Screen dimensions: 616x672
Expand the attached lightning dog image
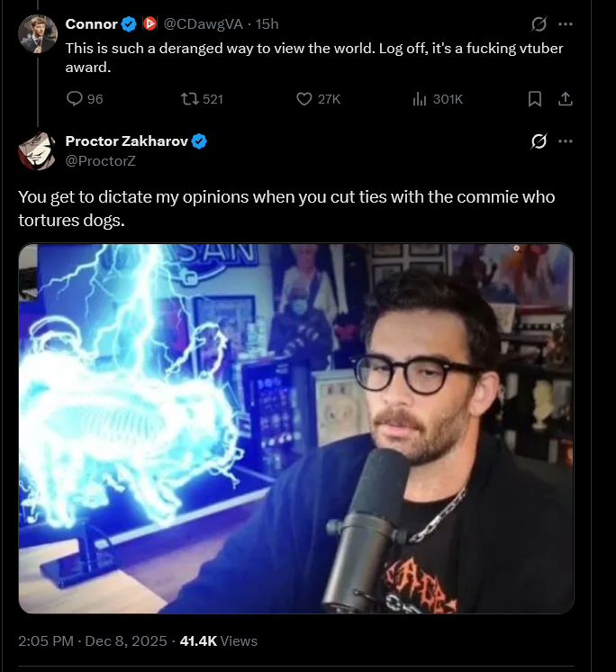(296, 429)
